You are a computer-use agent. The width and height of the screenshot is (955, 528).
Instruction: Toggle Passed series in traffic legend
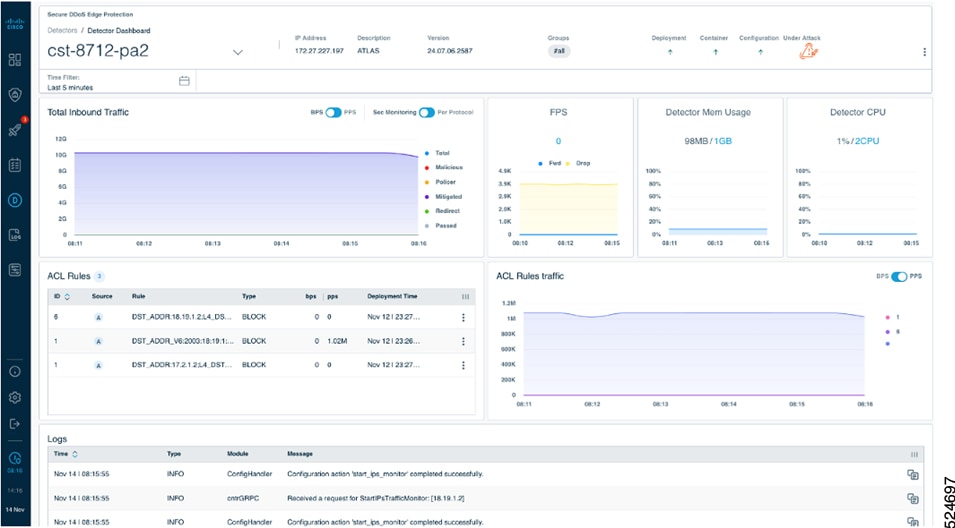pos(440,225)
